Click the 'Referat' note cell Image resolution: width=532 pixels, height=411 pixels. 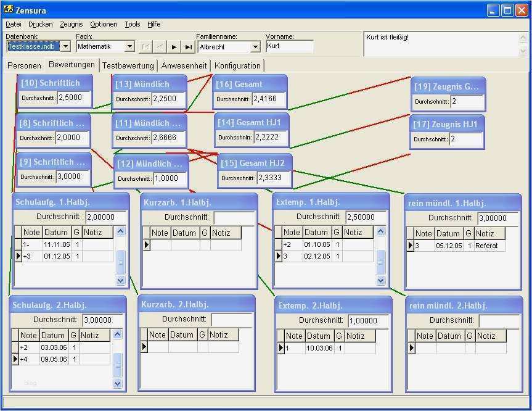[x=489, y=246]
